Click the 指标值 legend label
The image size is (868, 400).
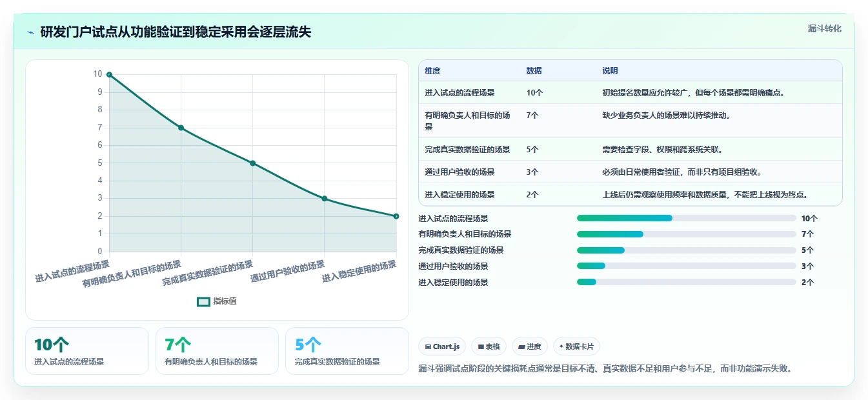pyautogui.click(x=225, y=301)
